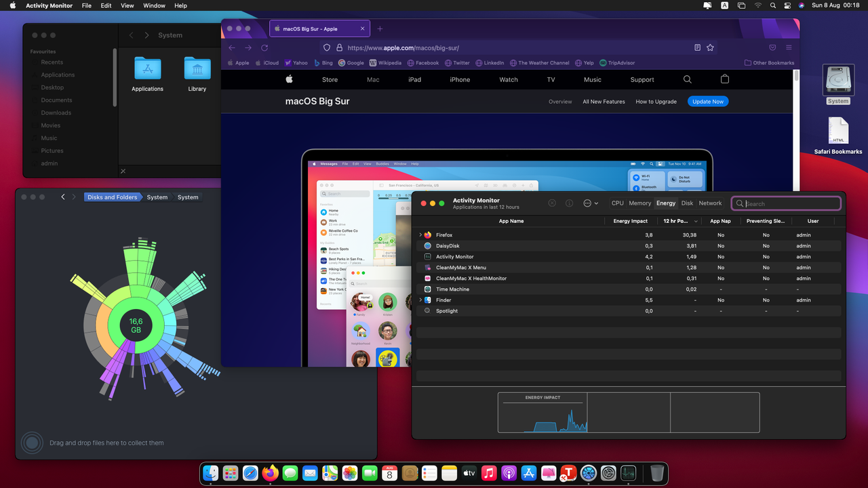This screenshot has height=488, width=868.
Task: Open the Wikipedia bookmark in Firefox toolbar
Action: point(385,63)
